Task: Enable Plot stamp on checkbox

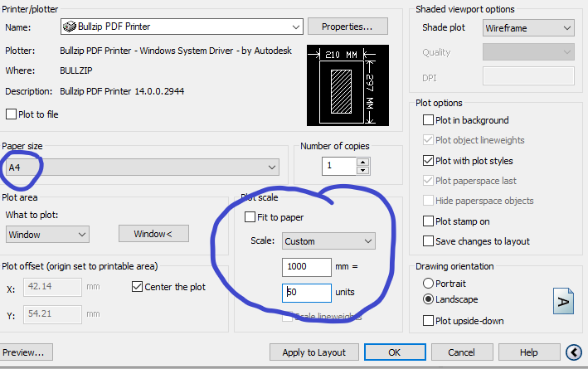Action: click(428, 221)
